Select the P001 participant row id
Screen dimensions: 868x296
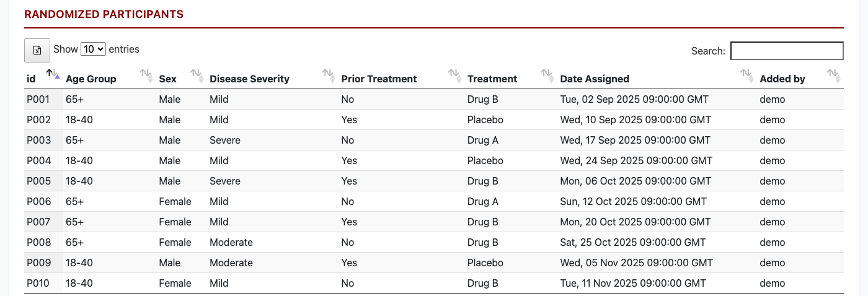38,99
